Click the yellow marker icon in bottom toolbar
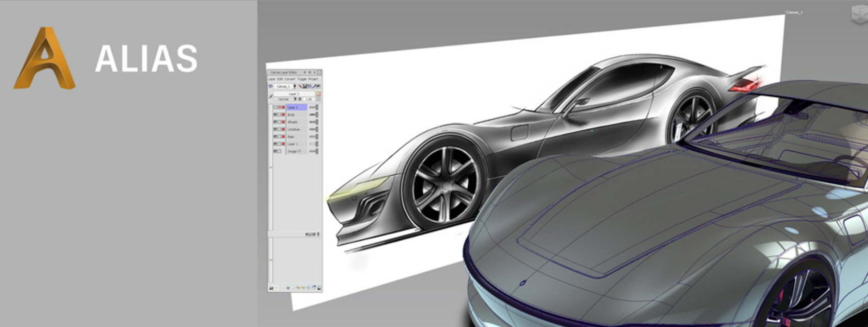Image resolution: width=868 pixels, height=327 pixels. [x=303, y=288]
